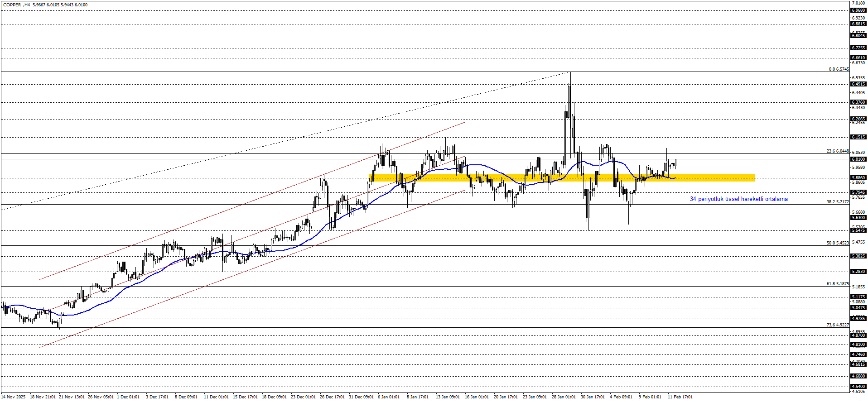Select the yellow highlighted support zone rectangle
This screenshot has height=402, width=868.
[563, 178]
